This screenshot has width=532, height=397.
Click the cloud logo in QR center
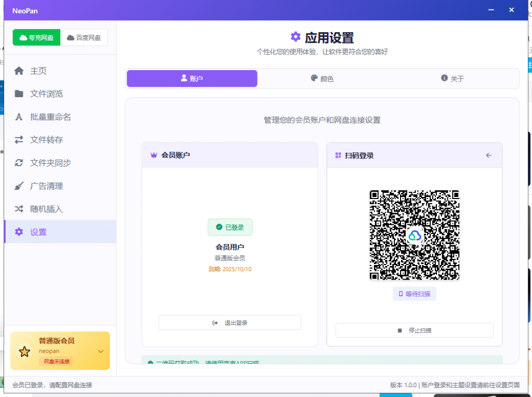pos(414,235)
